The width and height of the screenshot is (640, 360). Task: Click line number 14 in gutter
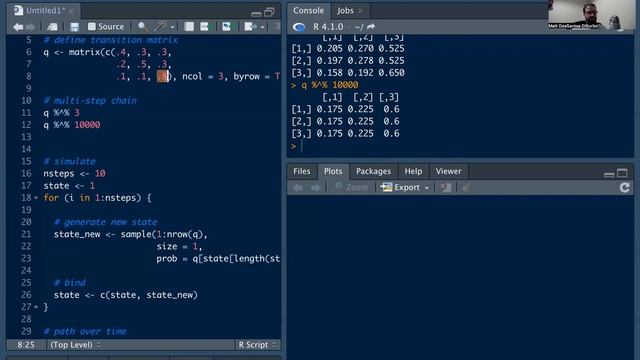[x=26, y=149]
